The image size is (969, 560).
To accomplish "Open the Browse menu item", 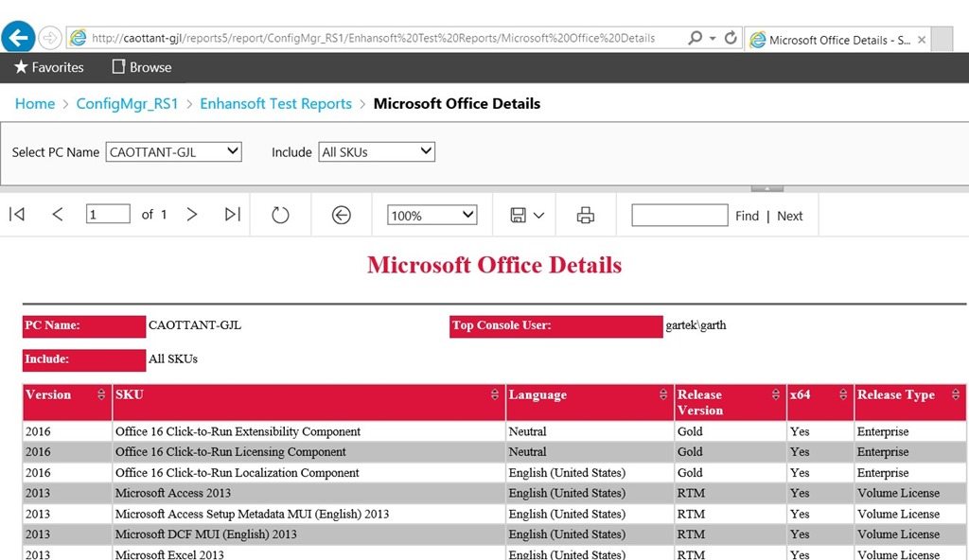I will click(x=142, y=67).
